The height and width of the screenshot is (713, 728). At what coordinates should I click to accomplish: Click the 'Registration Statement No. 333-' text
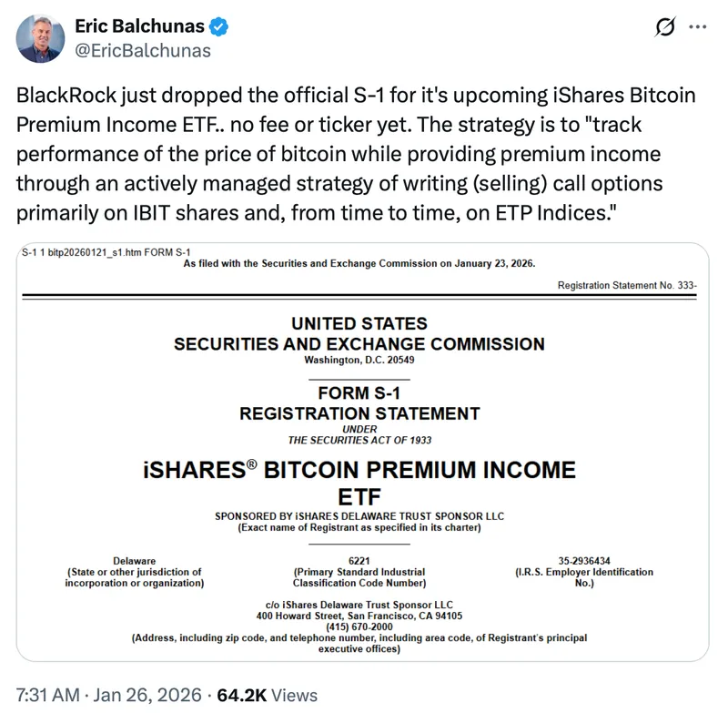pyautogui.click(x=627, y=285)
